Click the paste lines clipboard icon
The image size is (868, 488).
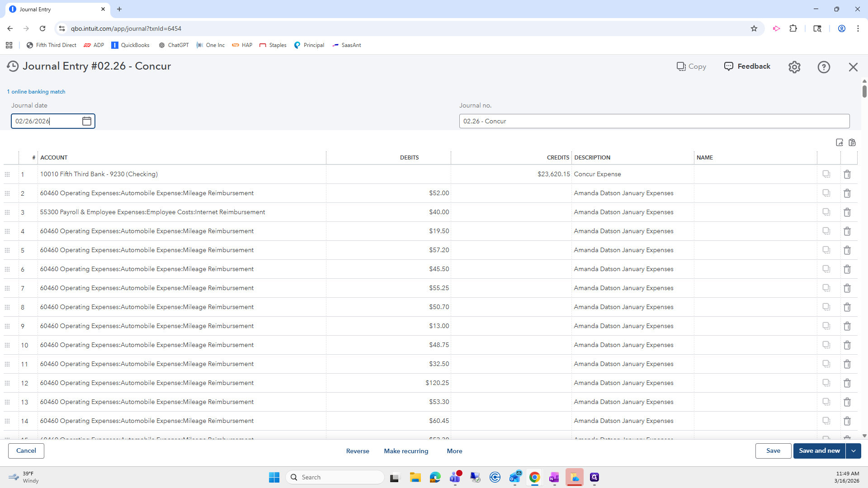[852, 143]
